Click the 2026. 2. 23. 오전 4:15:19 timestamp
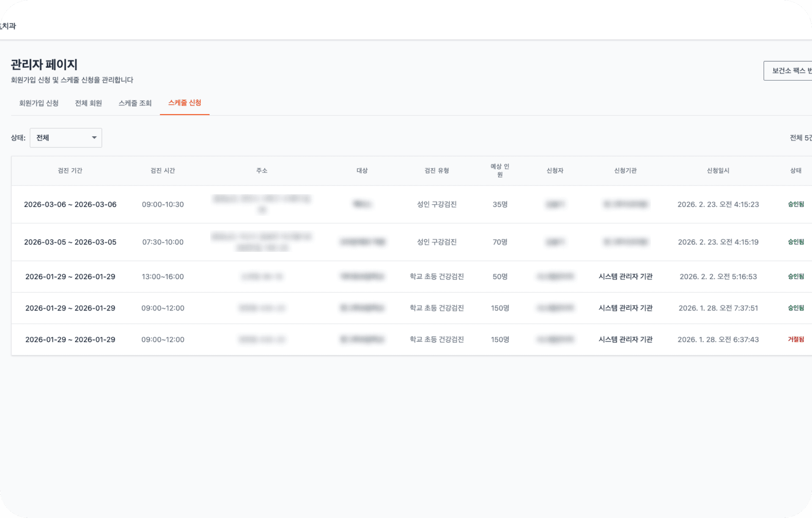The height and width of the screenshot is (518, 812). click(718, 242)
